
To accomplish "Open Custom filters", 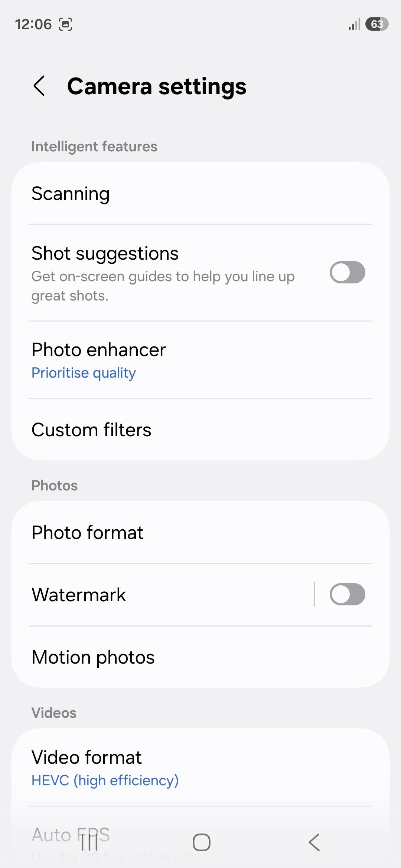I will [x=200, y=430].
